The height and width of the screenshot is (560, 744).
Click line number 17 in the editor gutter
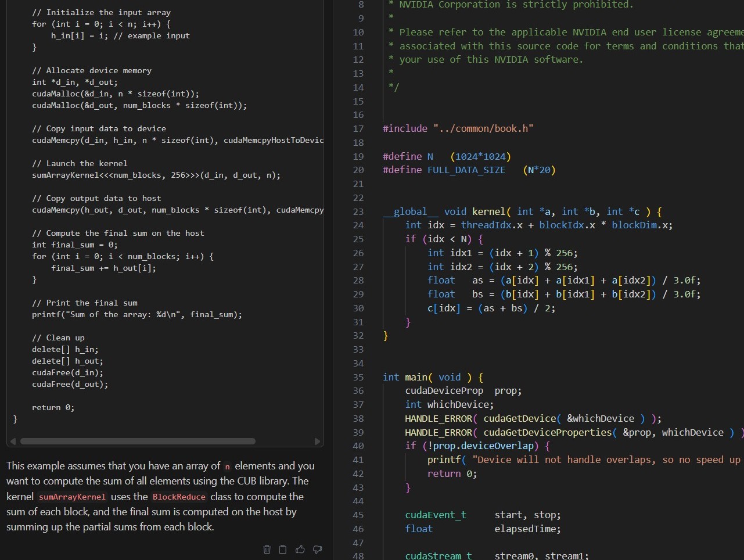tap(358, 128)
